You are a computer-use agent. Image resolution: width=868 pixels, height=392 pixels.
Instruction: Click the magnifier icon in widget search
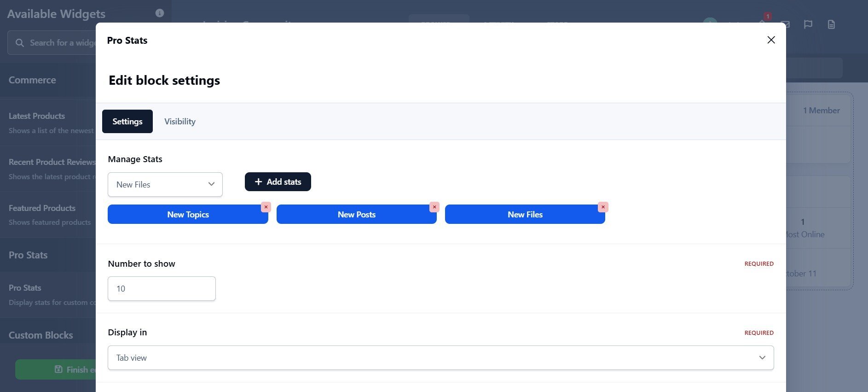coord(20,43)
